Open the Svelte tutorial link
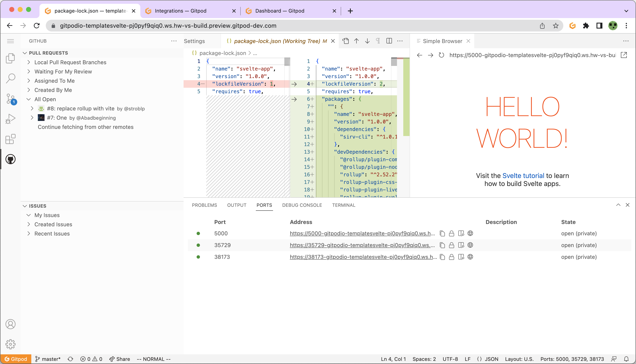Image resolution: width=636 pixels, height=364 pixels. [523, 176]
